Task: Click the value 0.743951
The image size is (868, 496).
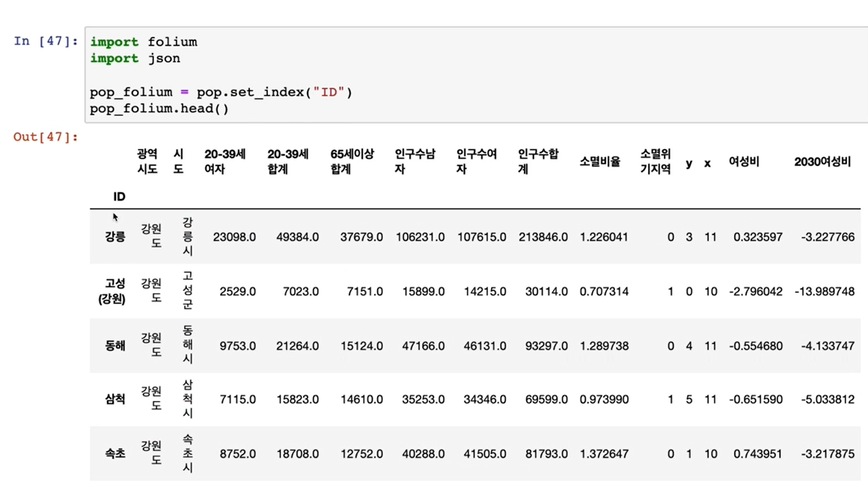Action: (758, 454)
